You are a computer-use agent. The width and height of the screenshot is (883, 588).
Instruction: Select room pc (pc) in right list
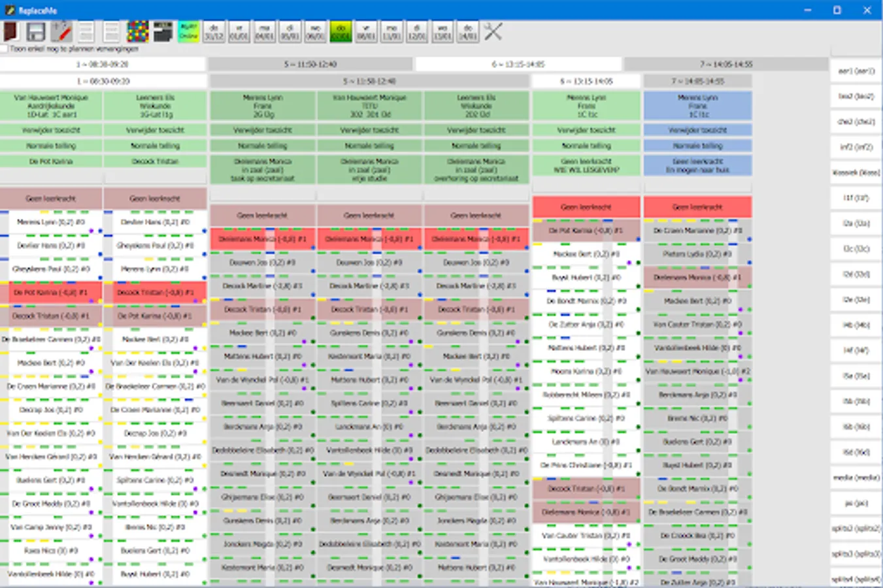click(856, 503)
